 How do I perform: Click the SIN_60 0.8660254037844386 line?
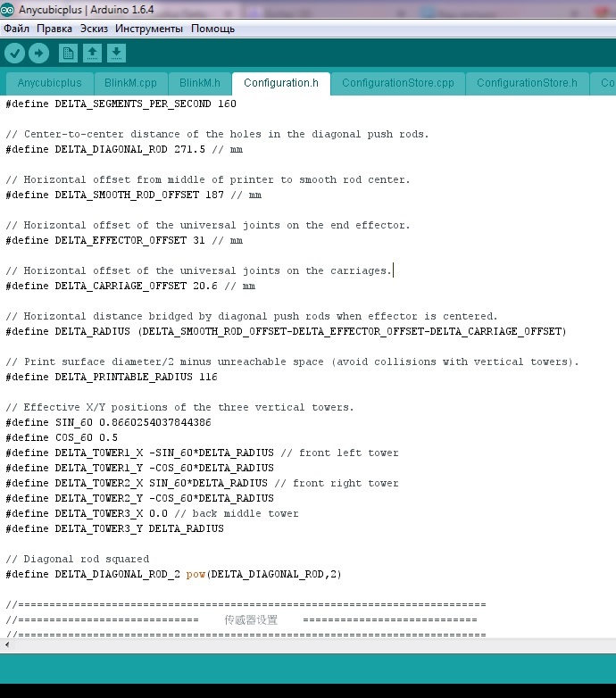pyautogui.click(x=108, y=422)
